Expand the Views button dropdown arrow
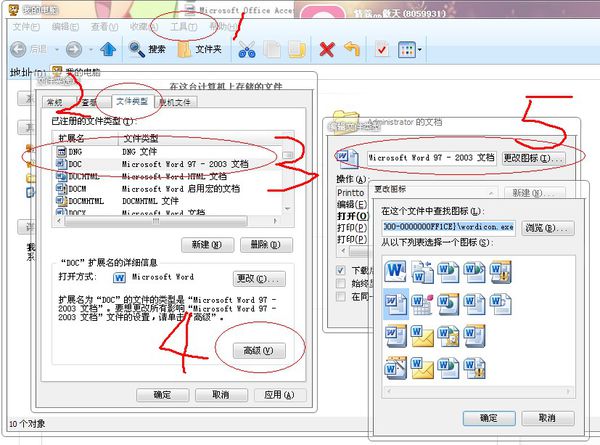Screen dimensions: 600x445 tap(420, 50)
